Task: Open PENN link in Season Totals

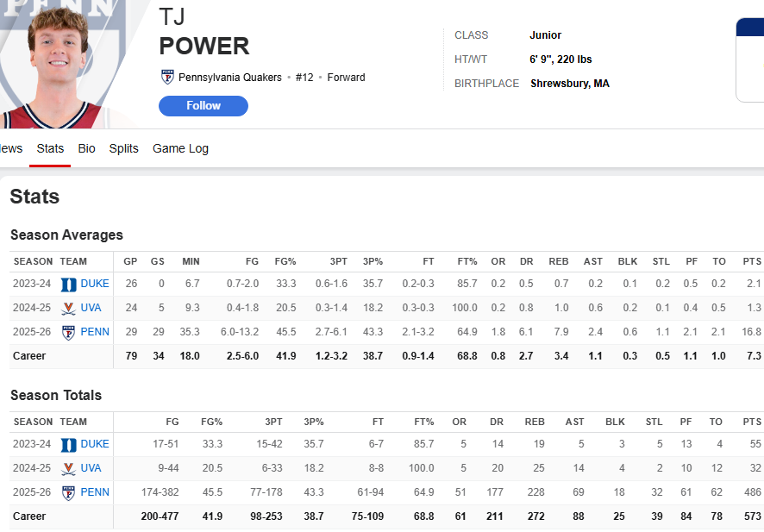Action: (95, 492)
